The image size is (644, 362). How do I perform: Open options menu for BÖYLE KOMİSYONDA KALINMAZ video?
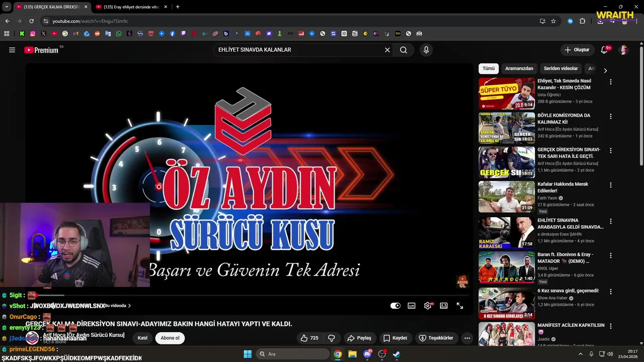[611, 116]
